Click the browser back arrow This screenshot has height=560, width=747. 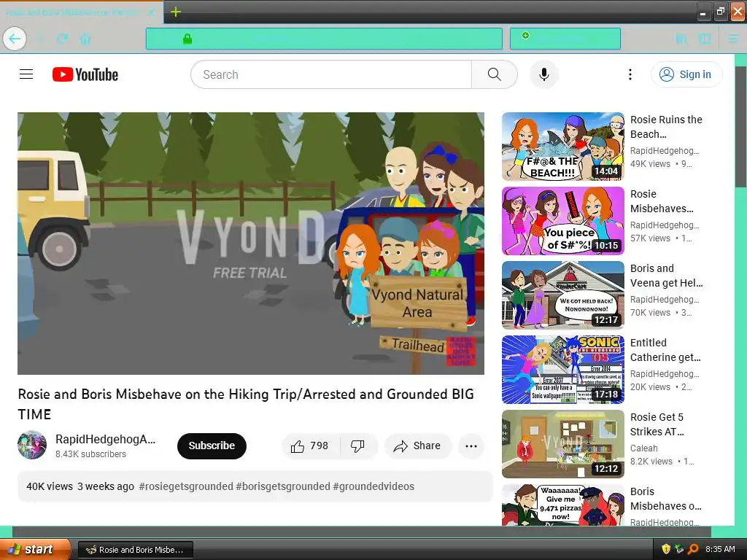click(x=15, y=39)
